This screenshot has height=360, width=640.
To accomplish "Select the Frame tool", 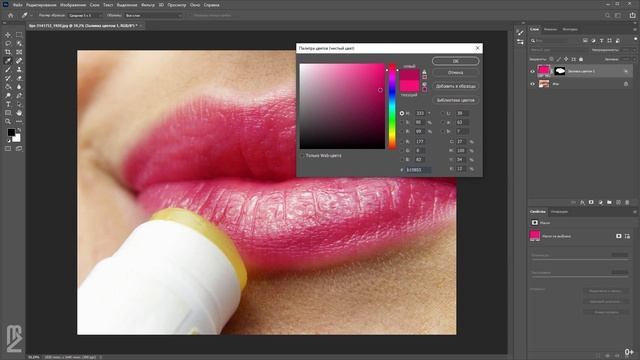I will pos(19,52).
